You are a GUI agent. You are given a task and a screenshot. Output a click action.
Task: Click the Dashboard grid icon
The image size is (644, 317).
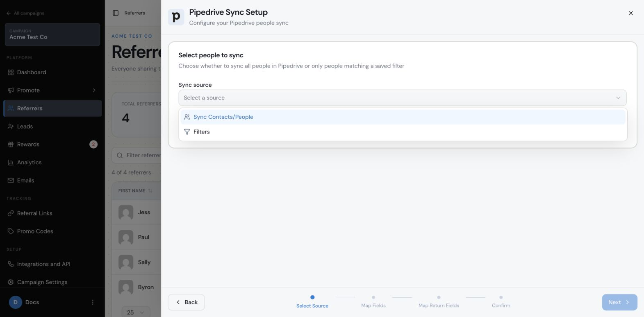click(11, 72)
